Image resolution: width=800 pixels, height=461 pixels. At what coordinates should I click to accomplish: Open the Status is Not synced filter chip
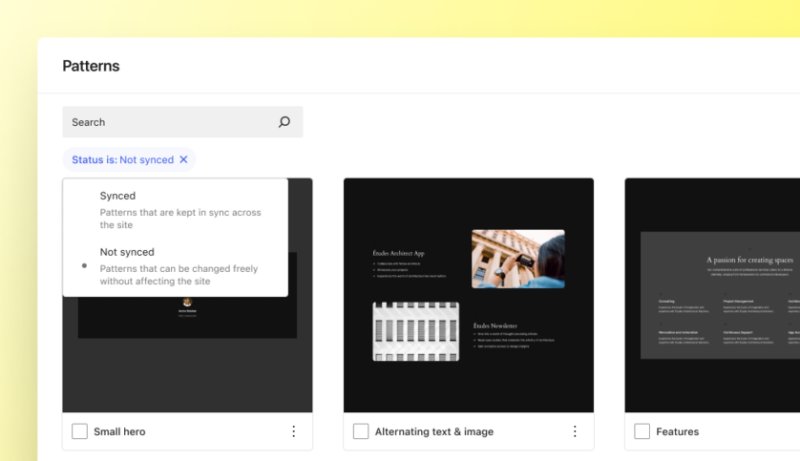pyautogui.click(x=122, y=160)
